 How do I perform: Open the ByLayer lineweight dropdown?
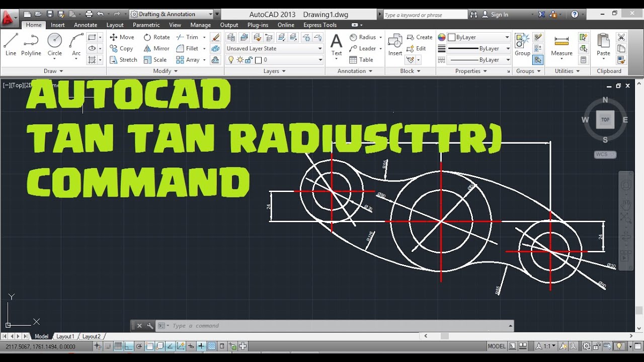click(x=479, y=49)
